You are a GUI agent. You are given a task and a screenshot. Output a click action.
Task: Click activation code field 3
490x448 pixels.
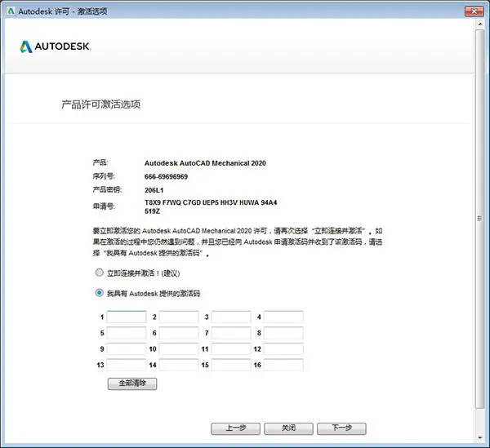click(231, 317)
